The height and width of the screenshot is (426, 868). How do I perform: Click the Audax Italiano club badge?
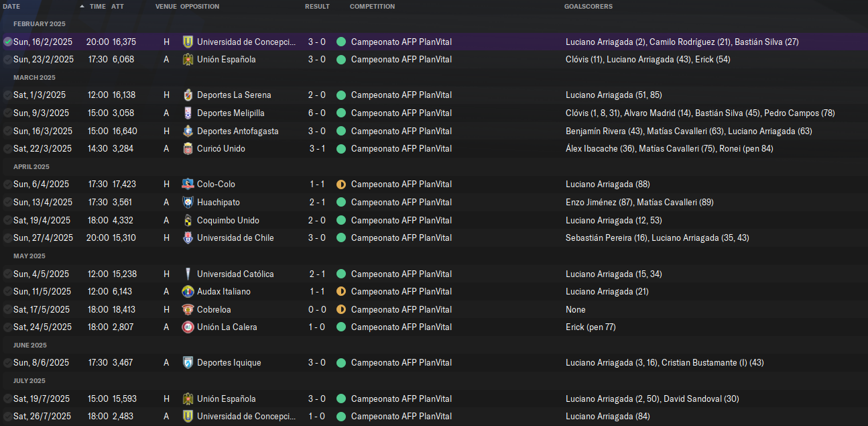click(188, 291)
